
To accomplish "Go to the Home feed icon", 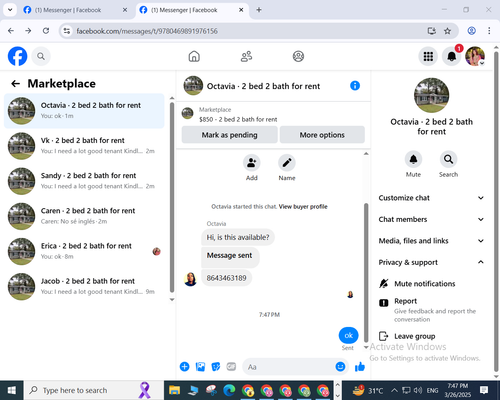I will [x=194, y=56].
